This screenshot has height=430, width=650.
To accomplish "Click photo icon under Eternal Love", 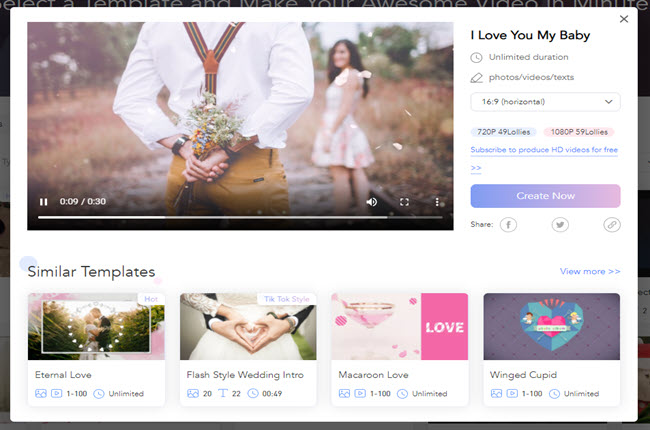I will coord(41,394).
